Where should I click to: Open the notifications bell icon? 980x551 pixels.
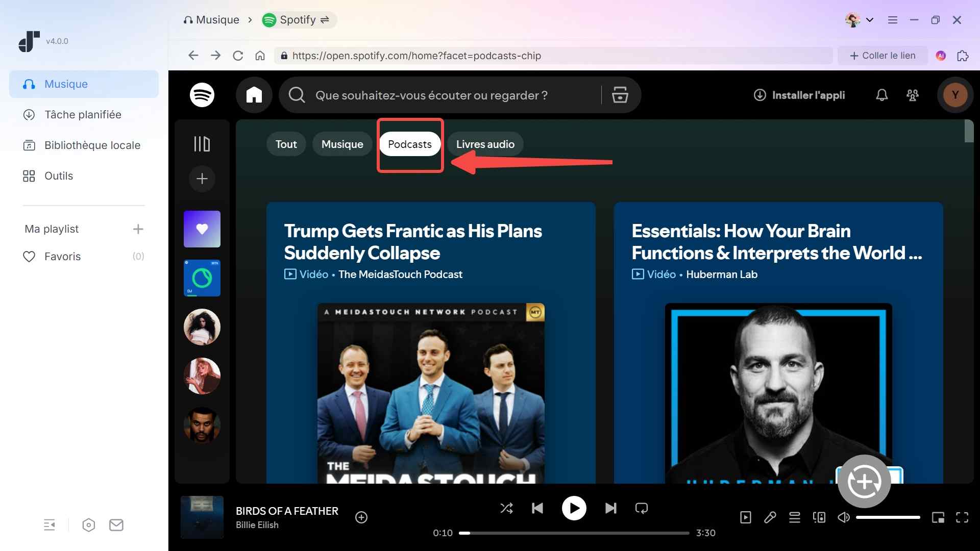pos(881,95)
